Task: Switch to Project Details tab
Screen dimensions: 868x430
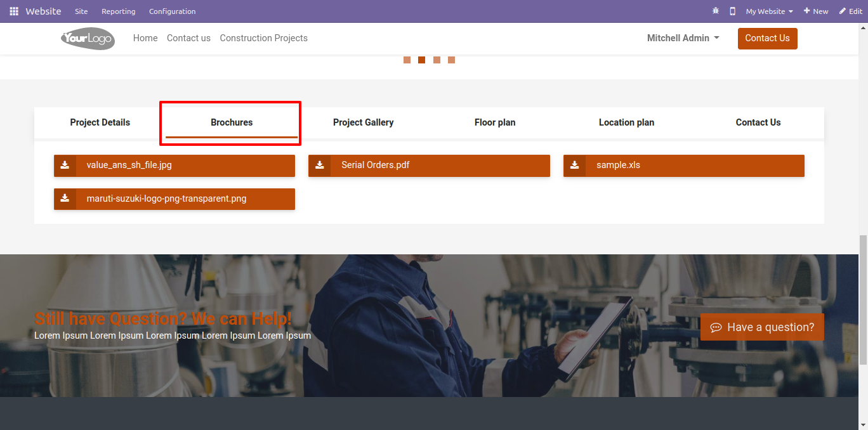Action: (x=100, y=122)
